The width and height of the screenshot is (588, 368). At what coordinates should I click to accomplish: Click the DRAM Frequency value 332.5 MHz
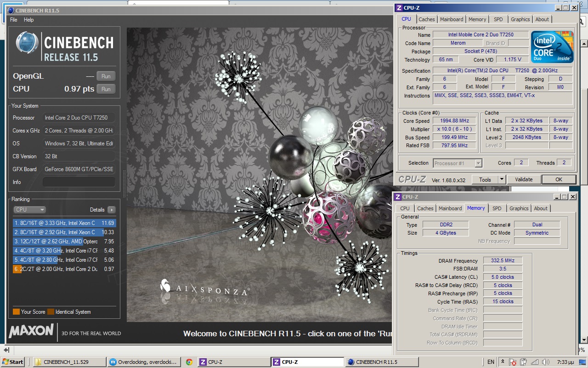pyautogui.click(x=503, y=261)
